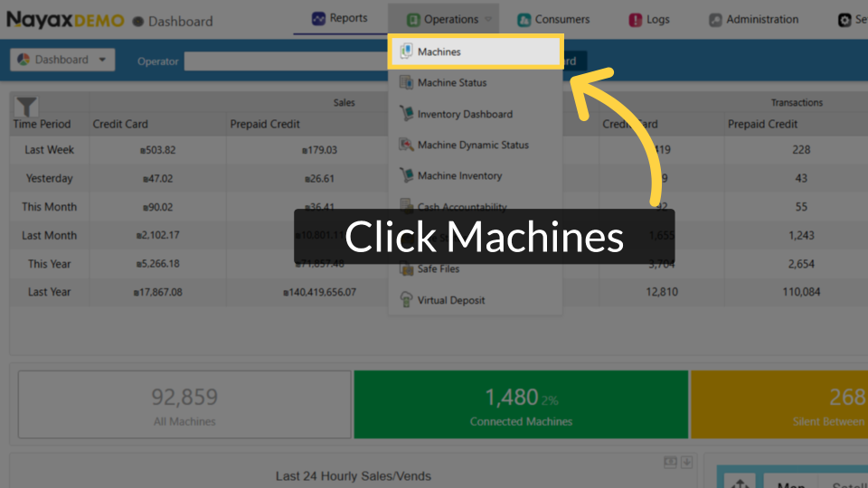Open the 92,859 All Machines tile

click(x=184, y=405)
